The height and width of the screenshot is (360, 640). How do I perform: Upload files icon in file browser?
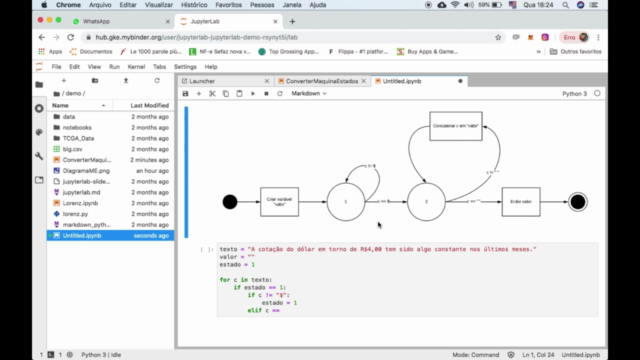126,81
